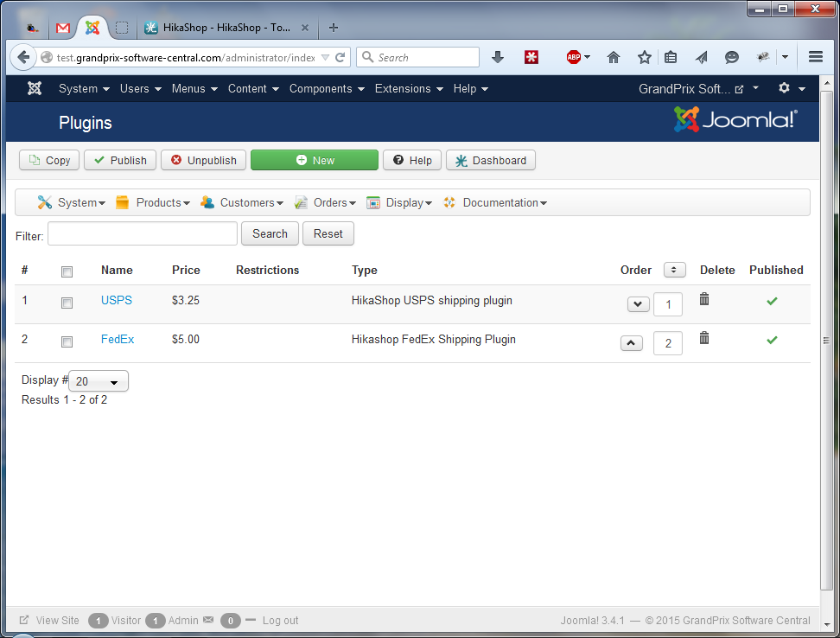Screen dimensions: 840x638
Task: Open a new browser tab with plus
Action: coord(334,28)
